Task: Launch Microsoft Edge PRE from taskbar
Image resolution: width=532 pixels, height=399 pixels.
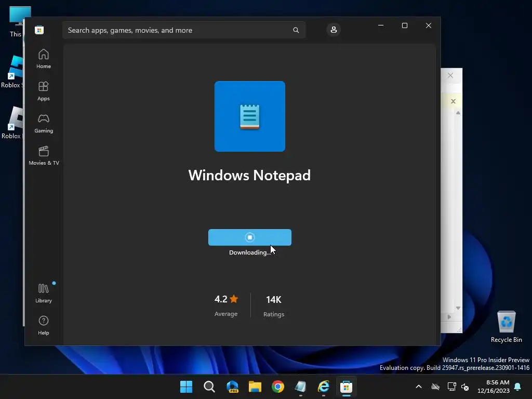Action: coord(232,387)
